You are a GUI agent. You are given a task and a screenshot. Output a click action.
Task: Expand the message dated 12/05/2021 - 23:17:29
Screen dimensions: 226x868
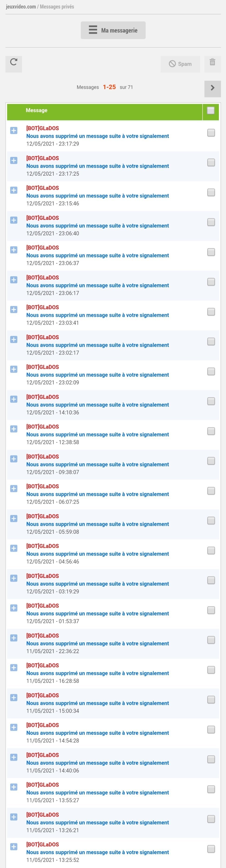[x=14, y=130]
